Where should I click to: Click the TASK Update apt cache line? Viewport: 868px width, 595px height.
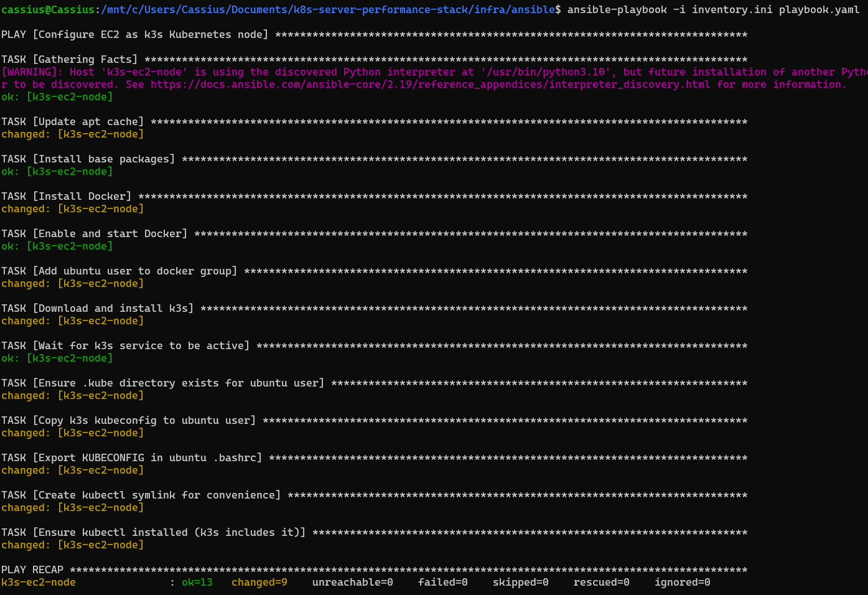[x=72, y=122]
